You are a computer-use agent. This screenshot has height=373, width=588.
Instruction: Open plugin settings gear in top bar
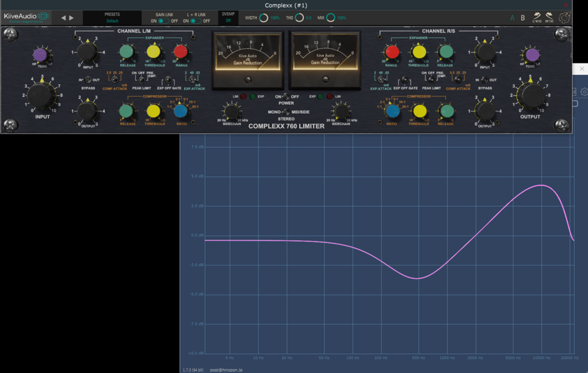click(x=564, y=18)
